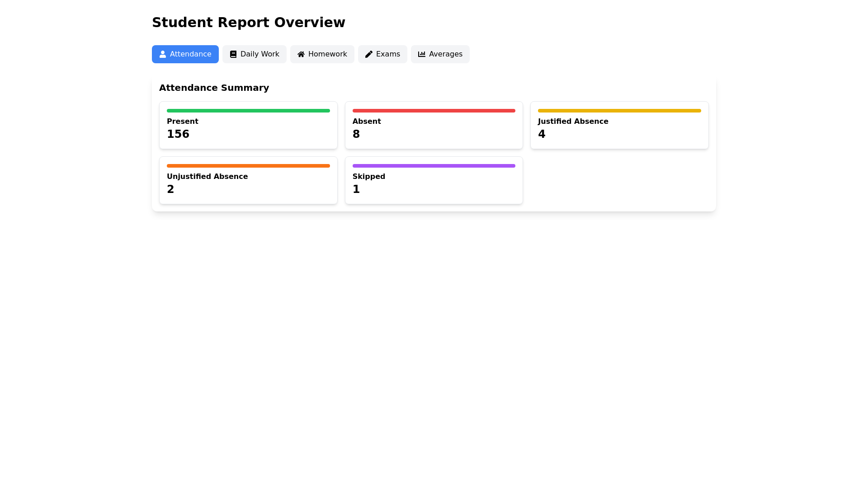868x488 pixels.
Task: Click the Attendance Summary heading
Action: click(214, 88)
